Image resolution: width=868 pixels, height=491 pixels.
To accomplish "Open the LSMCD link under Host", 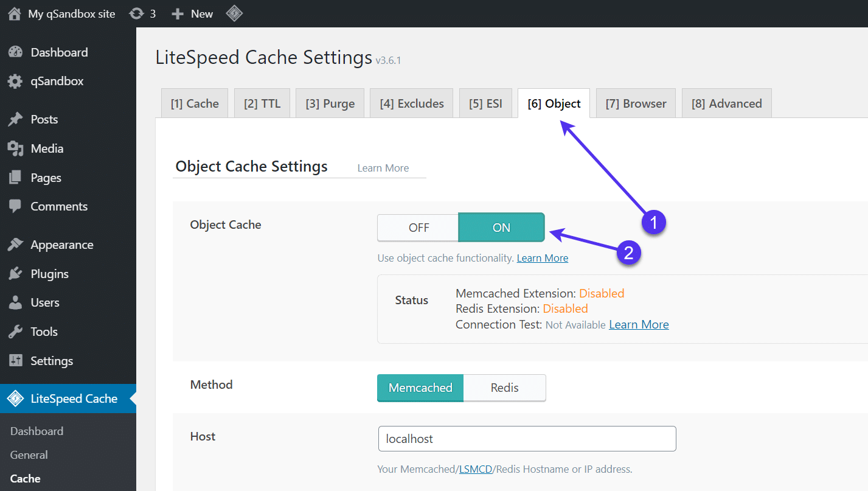I will tap(476, 468).
